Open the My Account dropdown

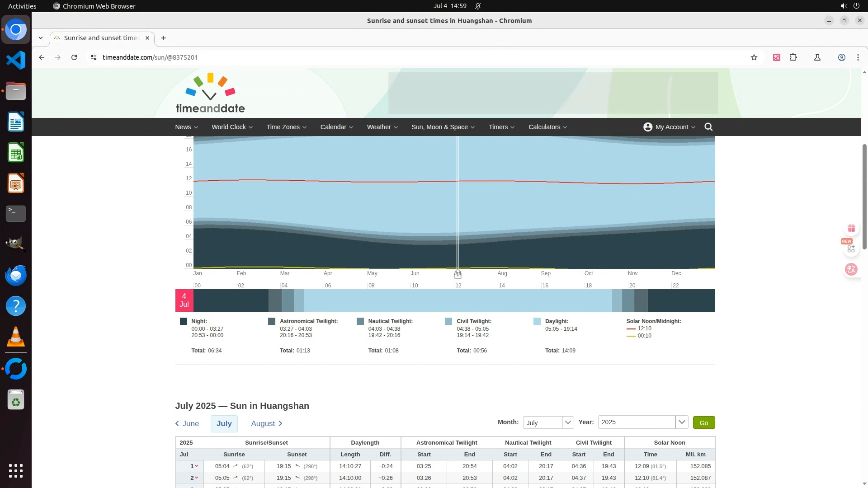click(x=669, y=127)
